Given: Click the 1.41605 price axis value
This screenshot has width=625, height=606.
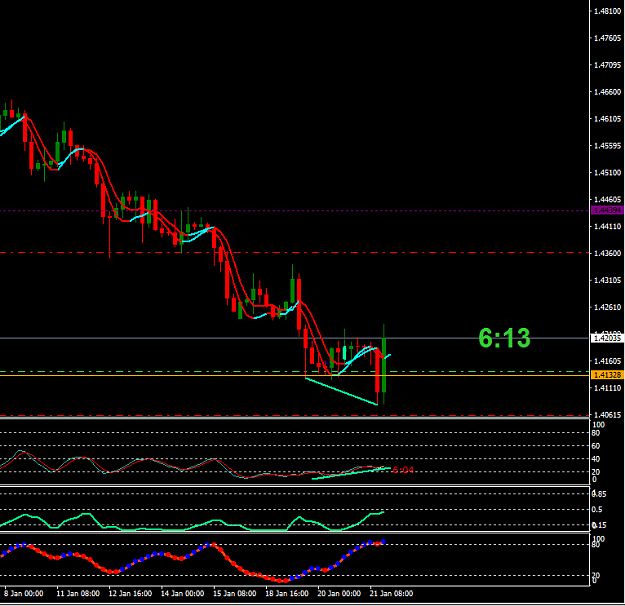Looking at the screenshot, I should point(607,361).
